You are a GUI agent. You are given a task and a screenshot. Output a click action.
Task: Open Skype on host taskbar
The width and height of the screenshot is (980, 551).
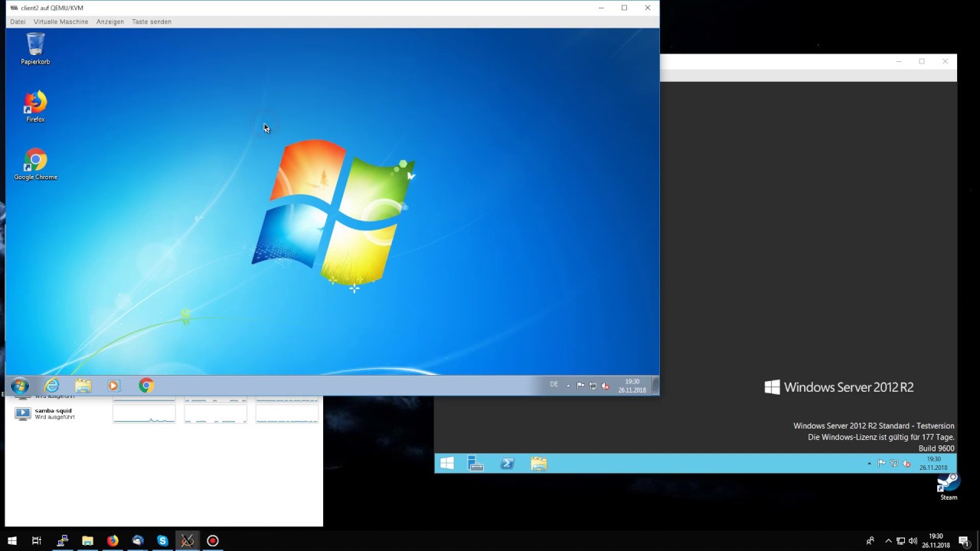pyautogui.click(x=162, y=541)
